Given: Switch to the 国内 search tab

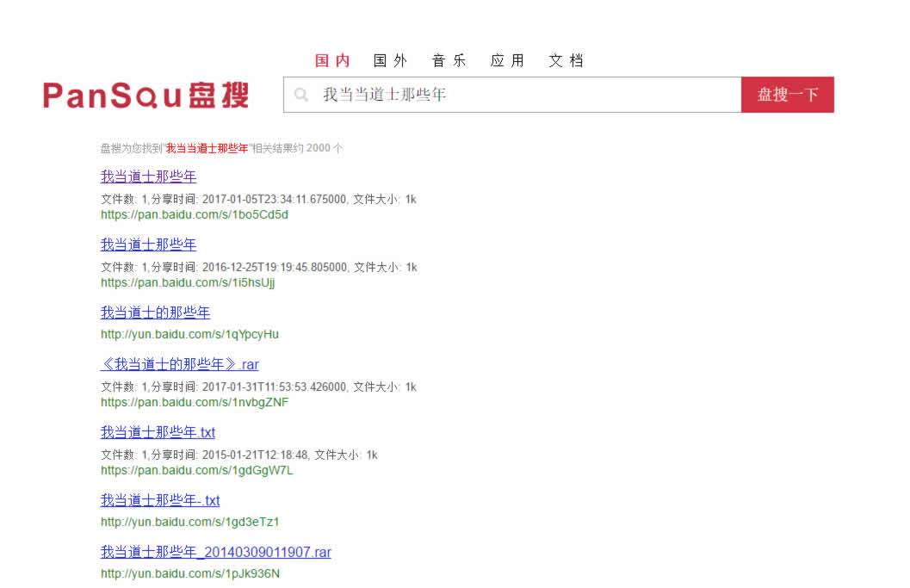Looking at the screenshot, I should coord(332,61).
